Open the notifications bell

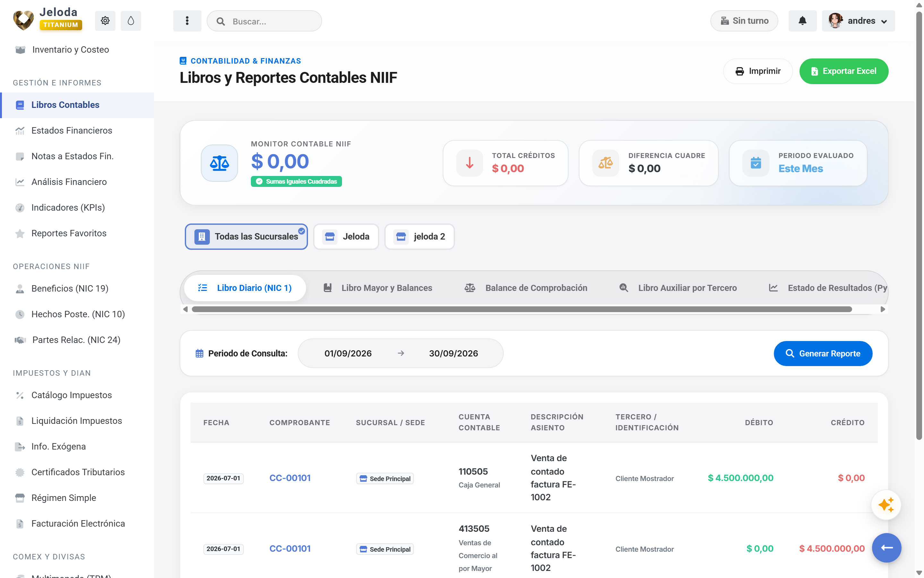coord(802,21)
